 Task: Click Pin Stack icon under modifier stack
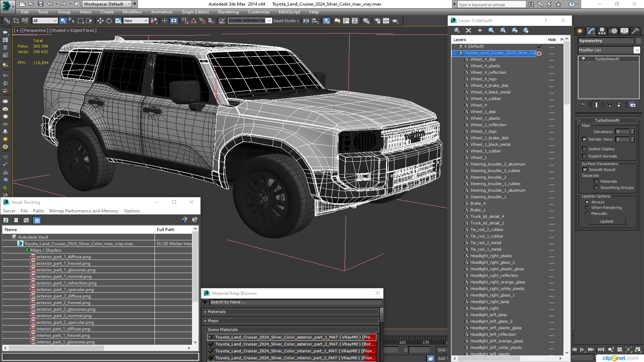pos(583,105)
